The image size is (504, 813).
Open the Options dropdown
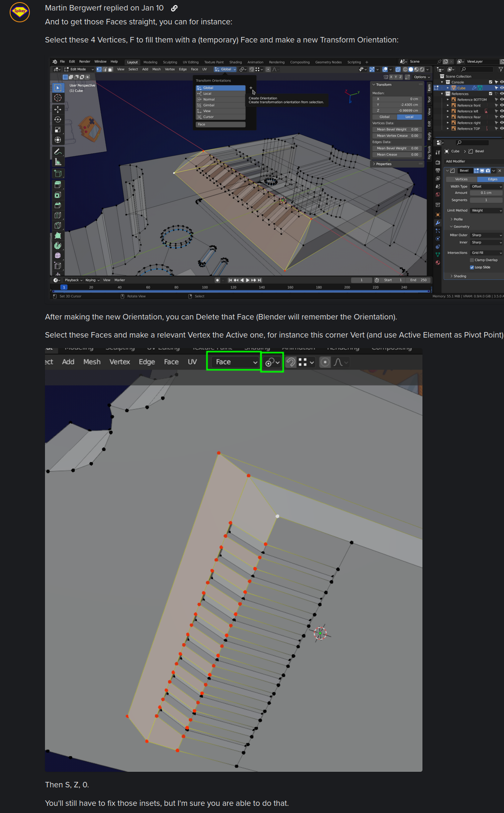click(x=422, y=77)
